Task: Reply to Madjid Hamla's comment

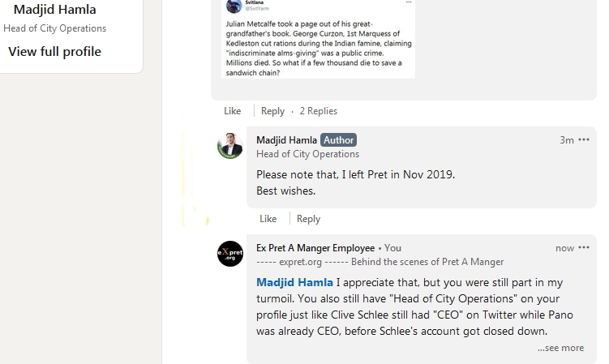Action: [308, 219]
